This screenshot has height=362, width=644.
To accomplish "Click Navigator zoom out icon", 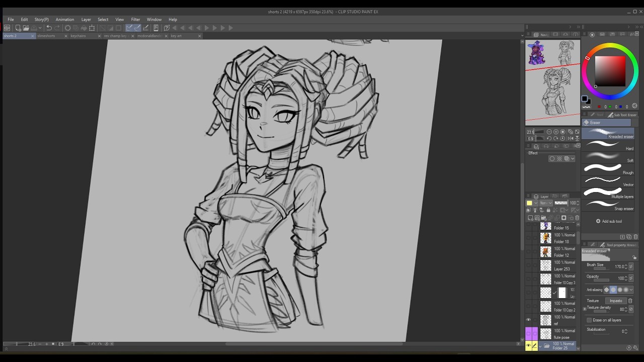I will (x=549, y=132).
